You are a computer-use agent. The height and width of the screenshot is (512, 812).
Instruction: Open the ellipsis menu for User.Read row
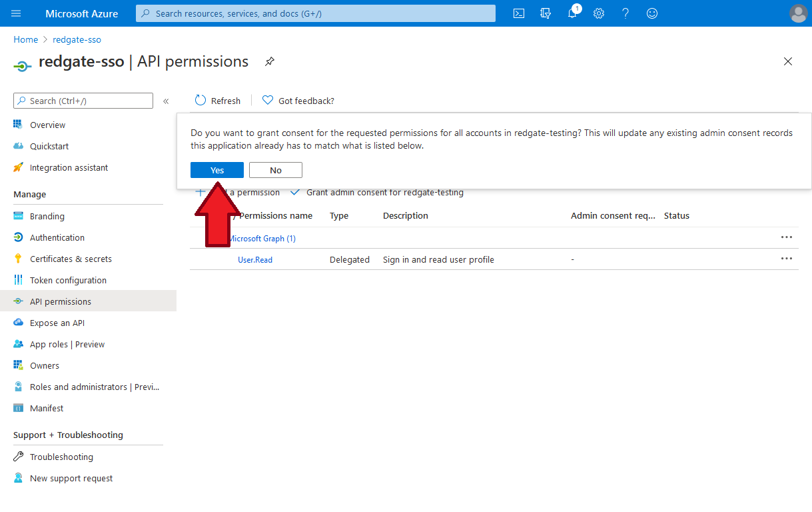click(x=787, y=259)
